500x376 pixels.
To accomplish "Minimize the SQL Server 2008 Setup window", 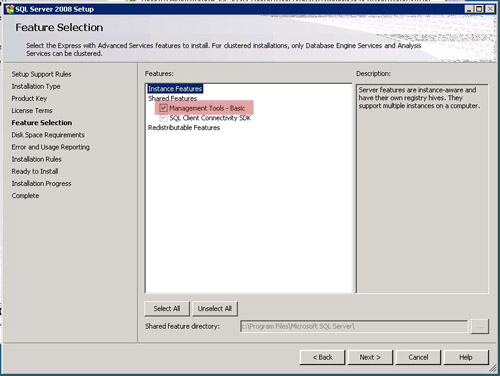I will [469, 9].
